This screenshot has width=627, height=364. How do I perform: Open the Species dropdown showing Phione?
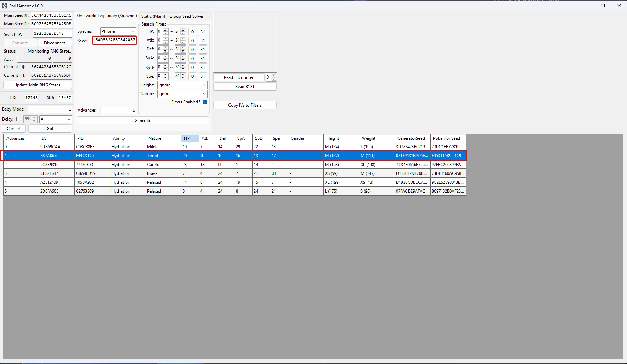click(x=118, y=31)
